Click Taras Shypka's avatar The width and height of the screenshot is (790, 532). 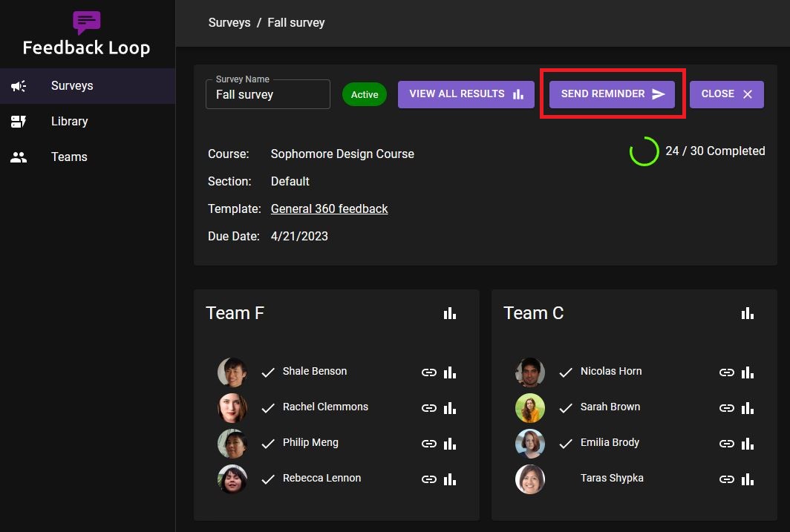click(530, 479)
